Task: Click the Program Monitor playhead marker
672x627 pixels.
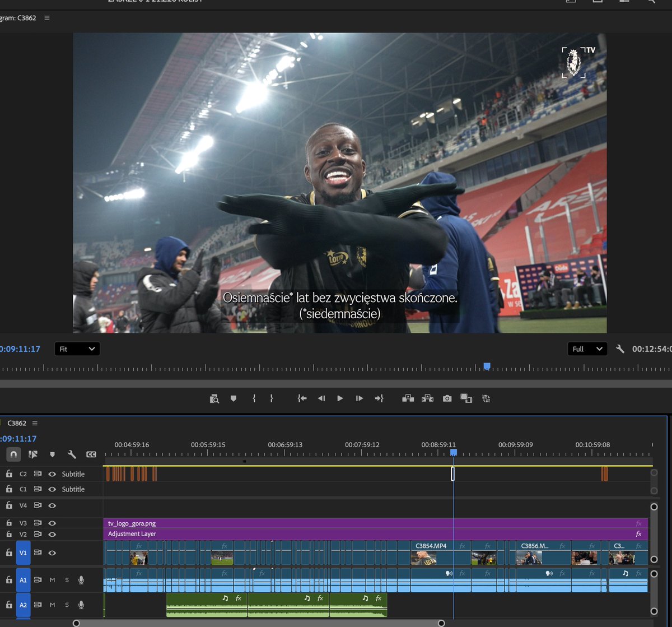Action: [x=487, y=366]
